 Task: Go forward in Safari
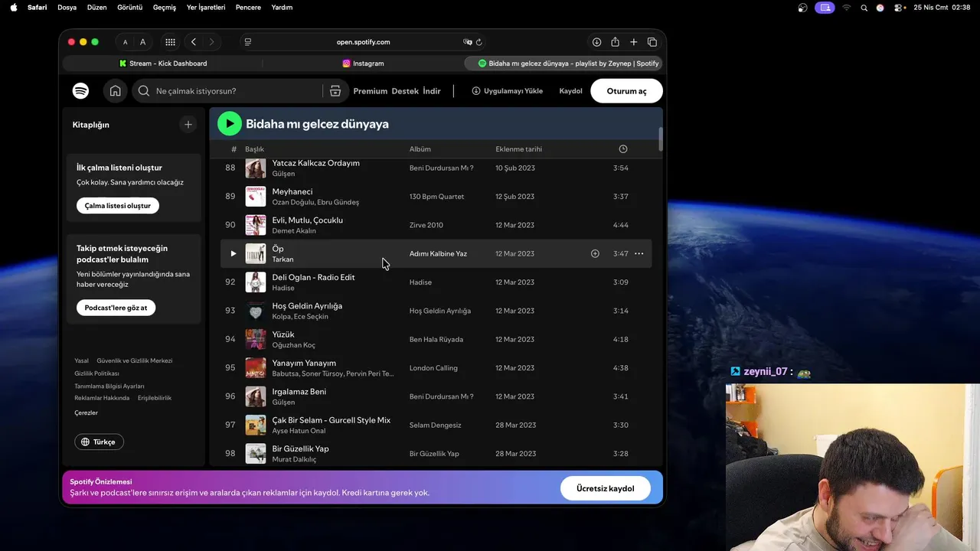(212, 42)
